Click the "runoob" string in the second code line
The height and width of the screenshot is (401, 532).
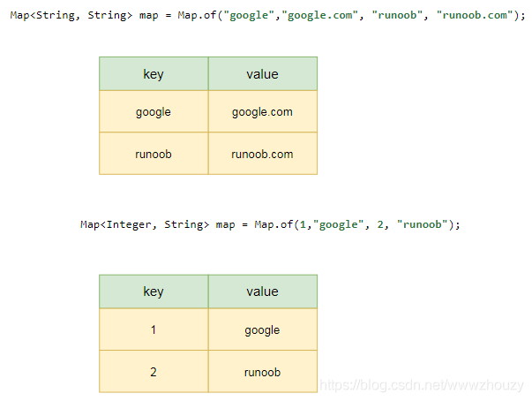(423, 224)
